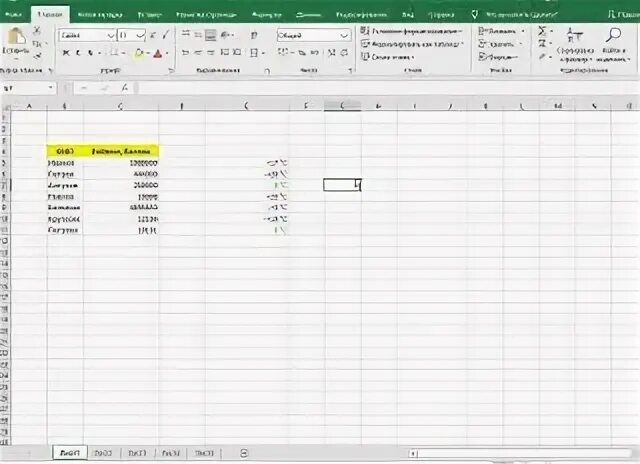
Task: Toggle Bold formatting
Action: (x=66, y=53)
